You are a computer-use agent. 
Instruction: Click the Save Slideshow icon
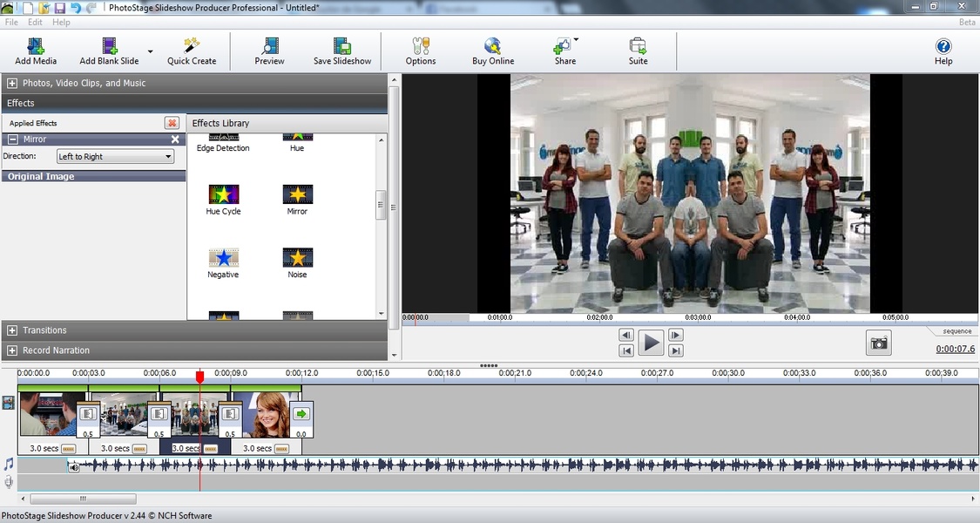pos(342,46)
